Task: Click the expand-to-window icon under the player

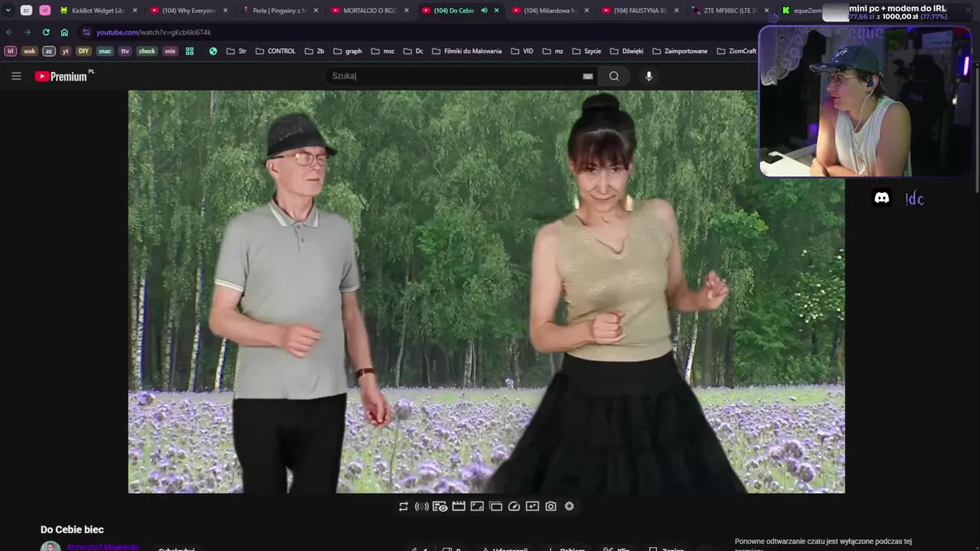Action: 477,507
